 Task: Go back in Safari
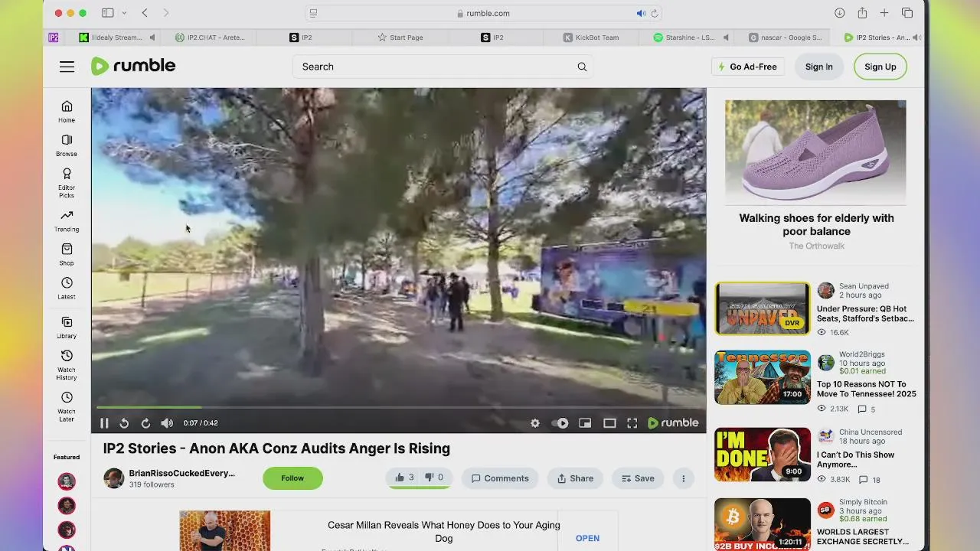coord(145,13)
